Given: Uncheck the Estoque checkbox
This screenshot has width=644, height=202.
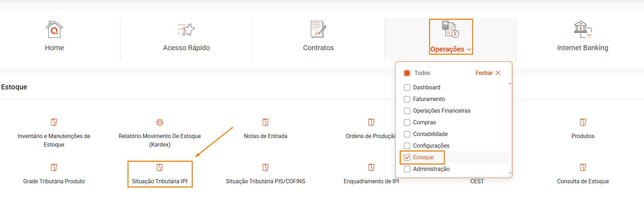Looking at the screenshot, I should (407, 158).
